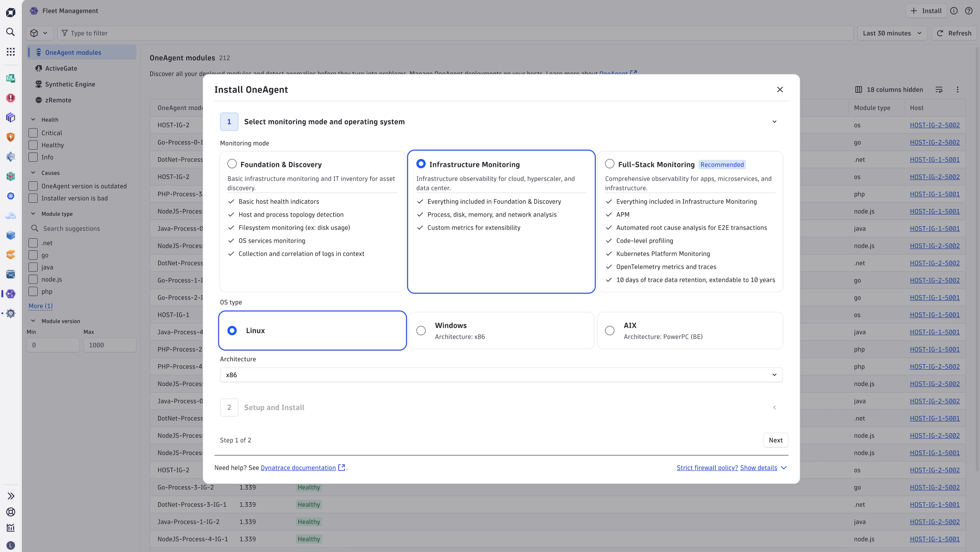Expand the Setup and Install step chevron
The image size is (980, 552).
pyautogui.click(x=774, y=407)
